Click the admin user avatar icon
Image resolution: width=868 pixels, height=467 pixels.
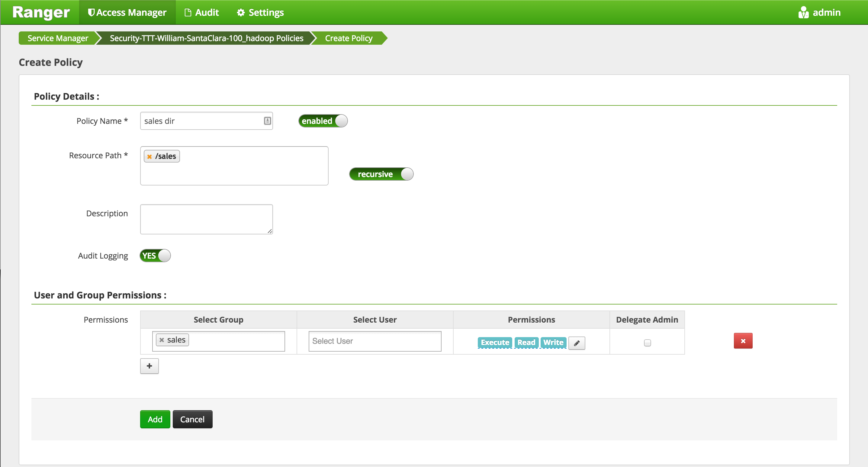point(803,12)
